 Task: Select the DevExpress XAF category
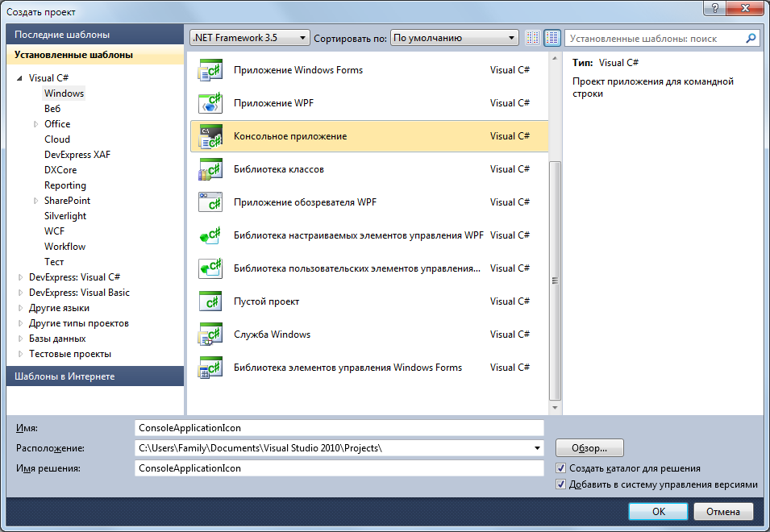77,155
